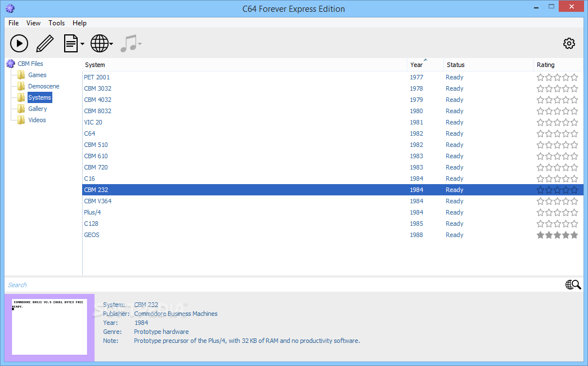Select the CBM V364 row
Screen dimensions: 588x366
pyautogui.click(x=333, y=201)
